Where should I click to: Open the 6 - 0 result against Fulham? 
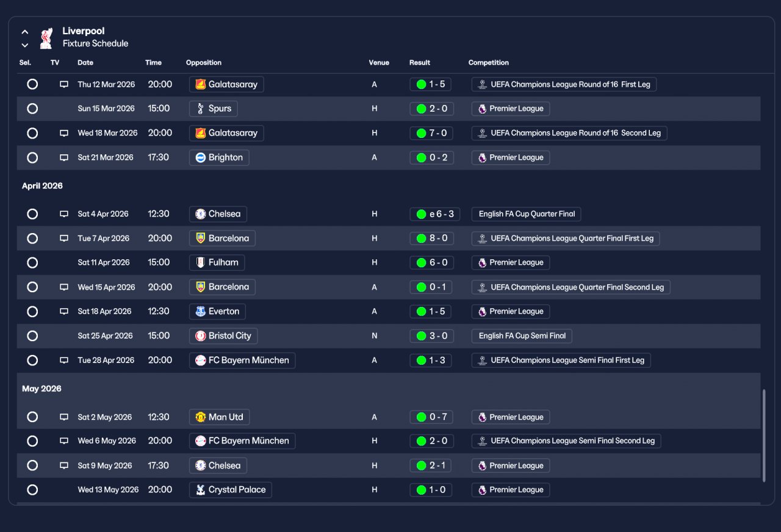pyautogui.click(x=431, y=262)
